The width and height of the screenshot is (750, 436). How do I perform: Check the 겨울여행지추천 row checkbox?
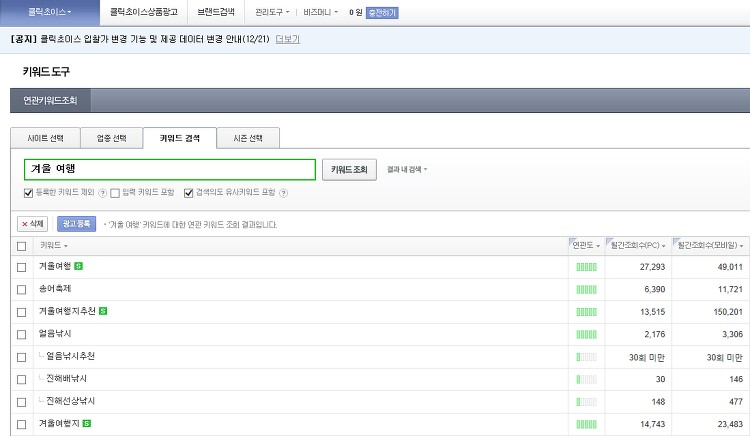[22, 312]
